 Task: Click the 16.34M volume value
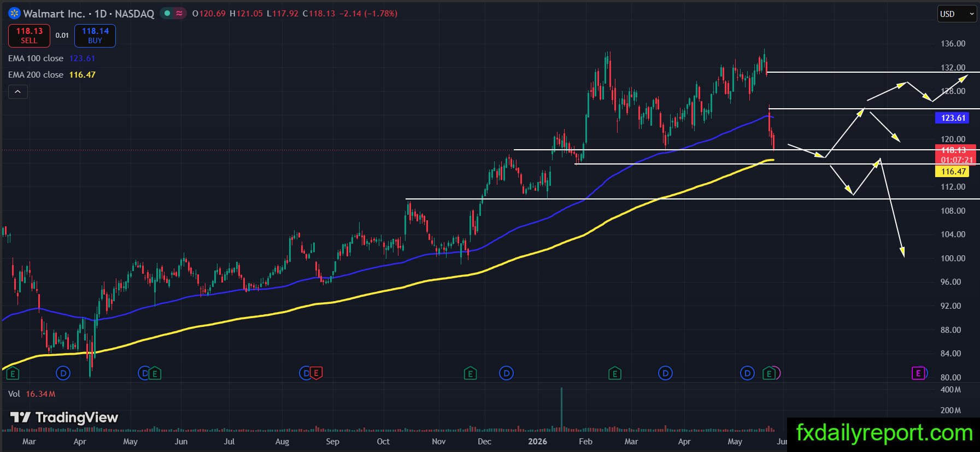coord(40,394)
